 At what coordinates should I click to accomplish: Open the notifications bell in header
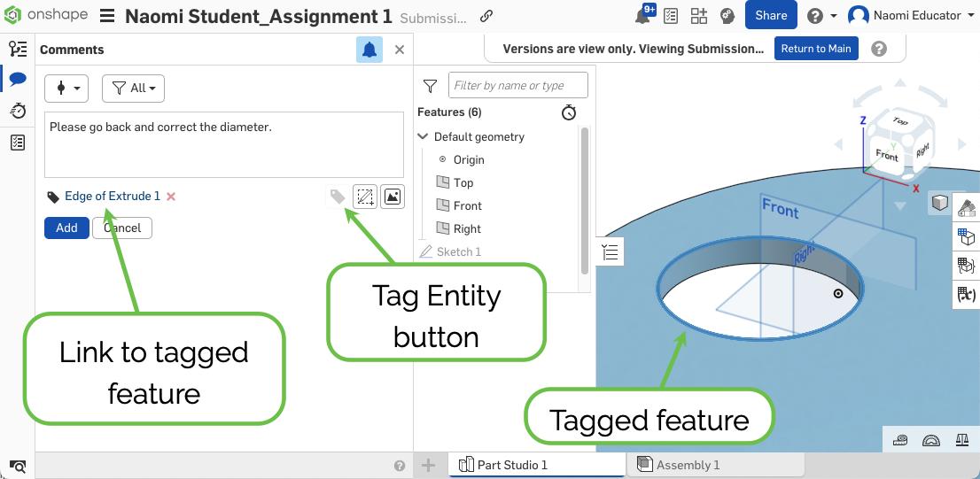(643, 15)
